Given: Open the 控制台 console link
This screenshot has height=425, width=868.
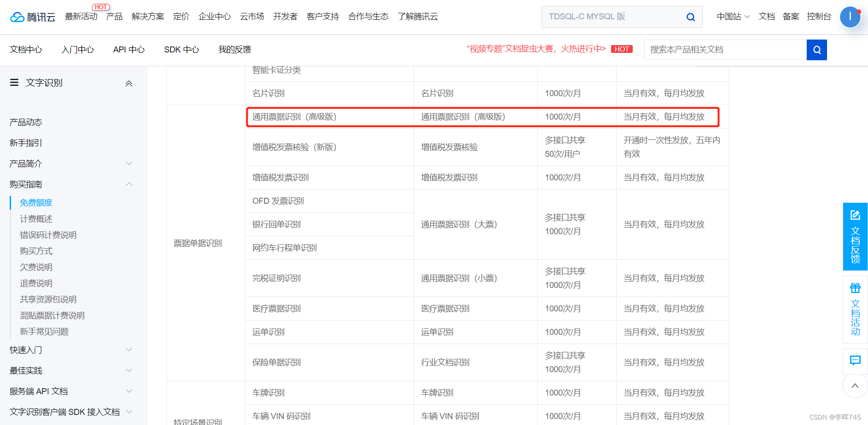Looking at the screenshot, I should (819, 17).
